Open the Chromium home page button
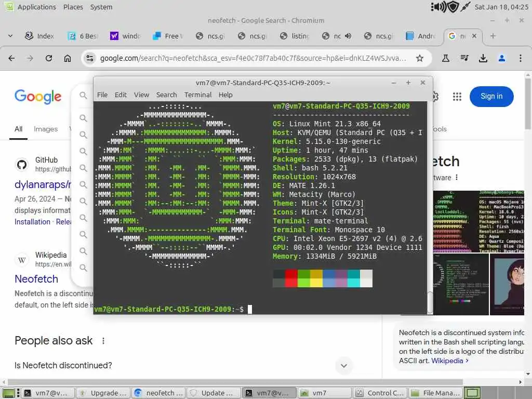Viewport: 532px width, 399px height. tap(68, 58)
